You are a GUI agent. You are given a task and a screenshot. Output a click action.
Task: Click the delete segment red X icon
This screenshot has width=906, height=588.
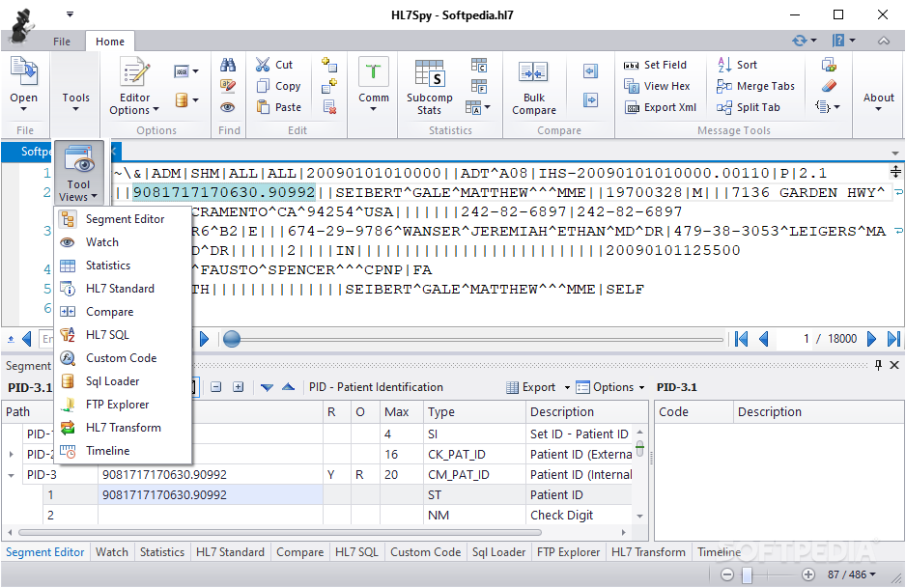click(x=329, y=107)
